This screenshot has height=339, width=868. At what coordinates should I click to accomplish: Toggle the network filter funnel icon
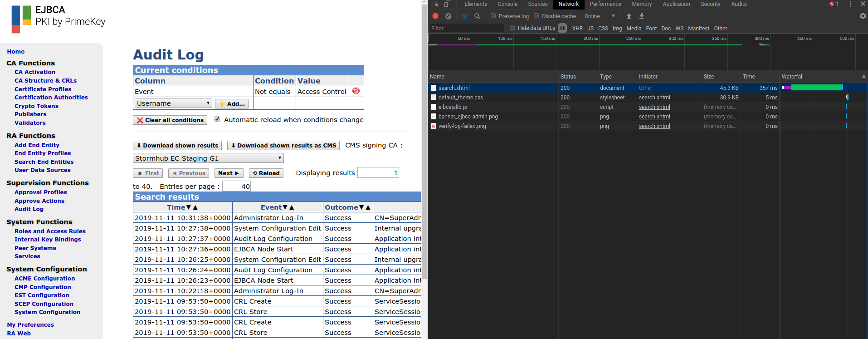click(x=464, y=16)
